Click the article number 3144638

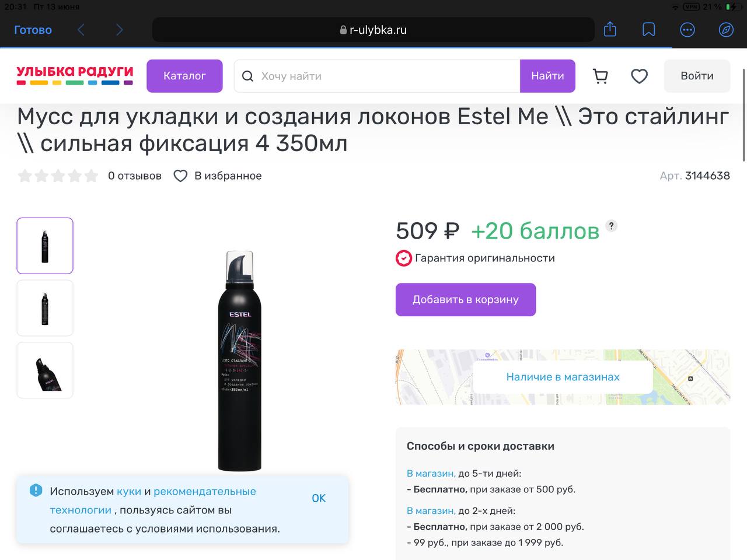707,176
